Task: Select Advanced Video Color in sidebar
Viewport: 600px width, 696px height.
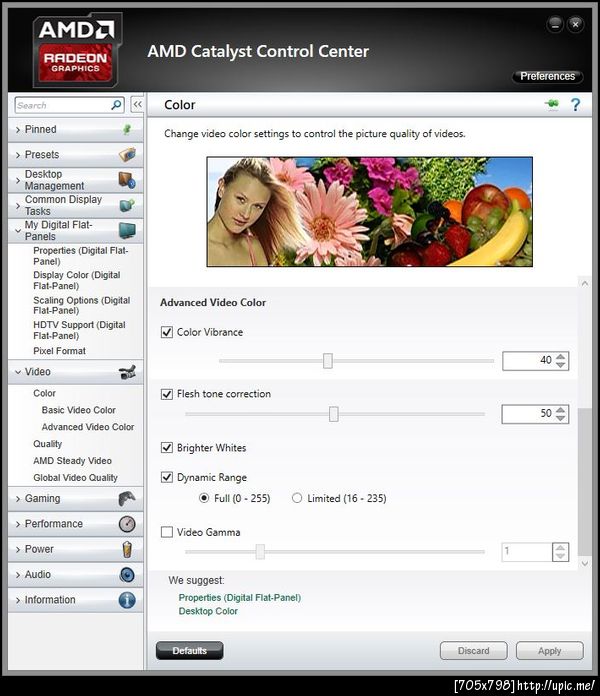Action: [x=88, y=427]
